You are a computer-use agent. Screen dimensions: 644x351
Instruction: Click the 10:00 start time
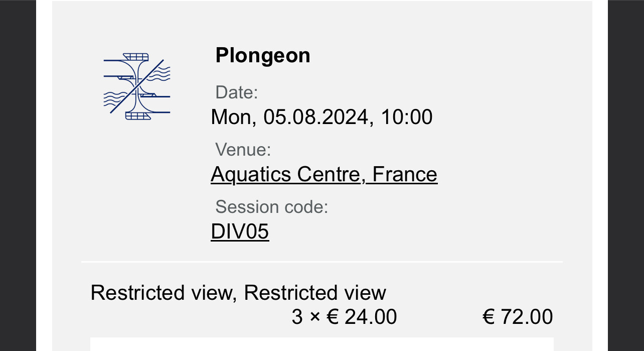tap(406, 117)
